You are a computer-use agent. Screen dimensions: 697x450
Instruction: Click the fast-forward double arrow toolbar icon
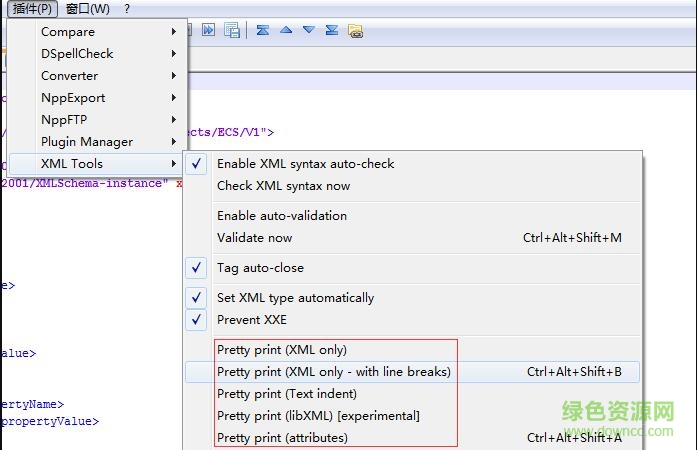[209, 30]
